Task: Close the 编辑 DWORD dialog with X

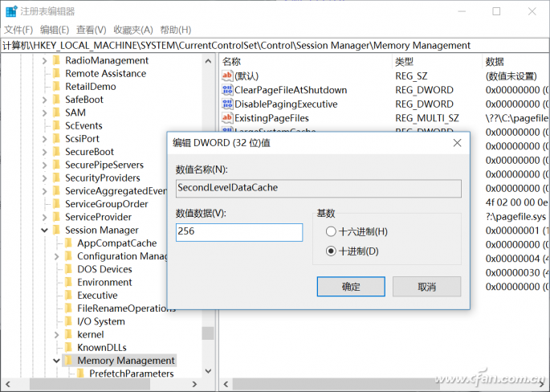Action: click(x=457, y=143)
